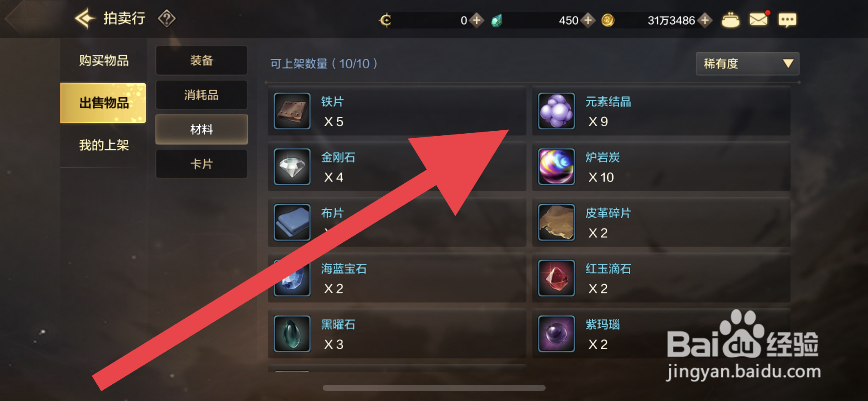Screen dimensions: 868x401
Task: Add moon currency with the plus icon
Action: tap(476, 20)
